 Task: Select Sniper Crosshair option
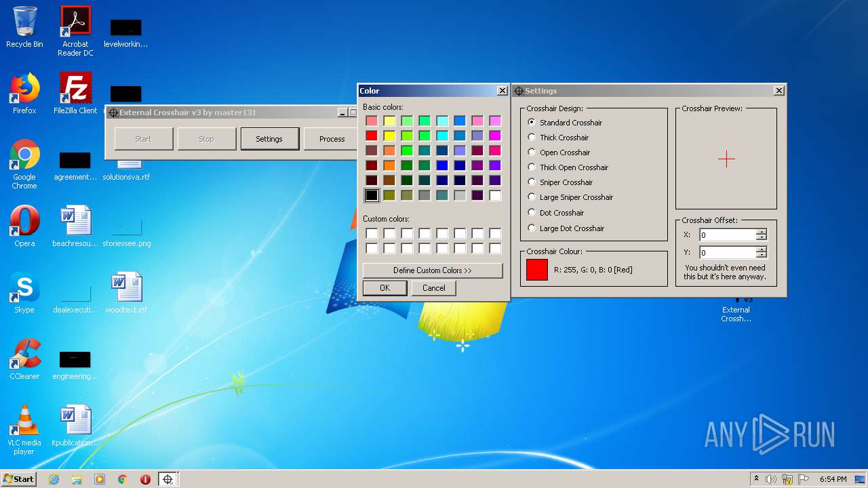point(560,182)
